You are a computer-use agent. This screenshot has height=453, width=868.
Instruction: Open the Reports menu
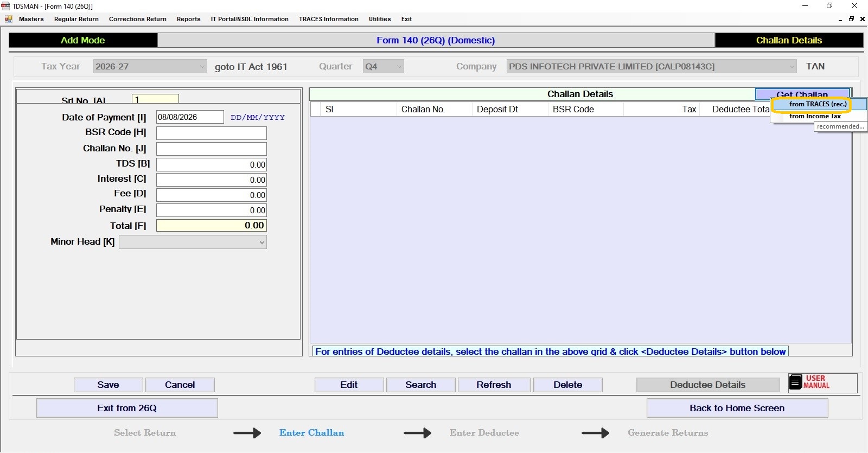coord(189,19)
